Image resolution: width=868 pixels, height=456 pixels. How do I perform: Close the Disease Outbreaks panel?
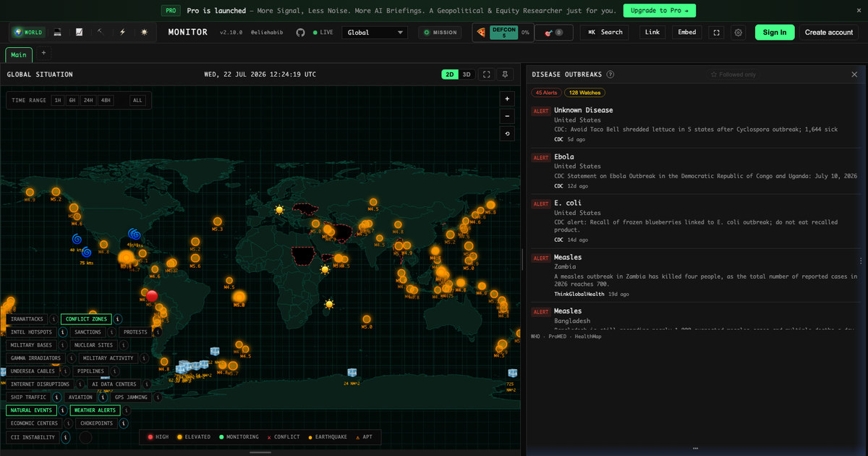point(854,75)
